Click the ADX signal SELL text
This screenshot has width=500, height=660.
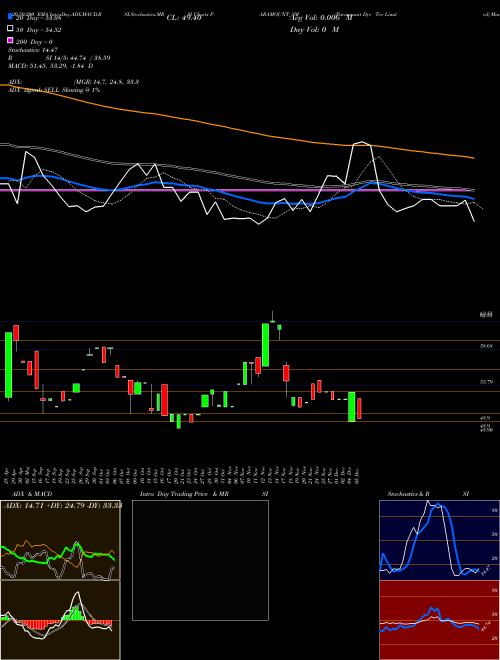[x=54, y=90]
